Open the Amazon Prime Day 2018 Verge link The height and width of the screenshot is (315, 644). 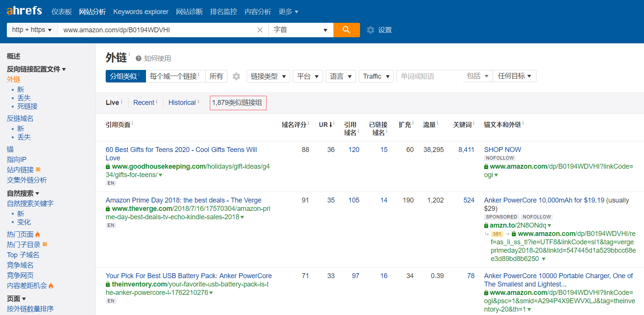(x=184, y=200)
